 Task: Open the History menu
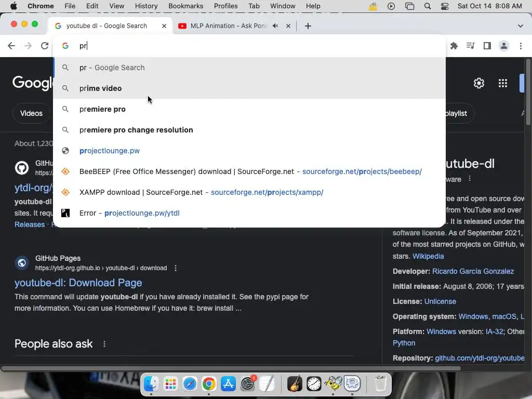pyautogui.click(x=146, y=6)
